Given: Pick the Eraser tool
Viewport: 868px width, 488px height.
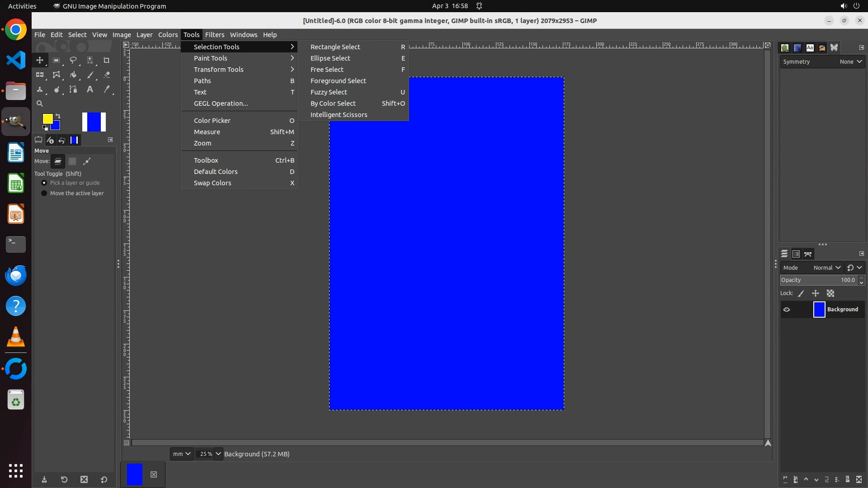Looking at the screenshot, I should (107, 75).
